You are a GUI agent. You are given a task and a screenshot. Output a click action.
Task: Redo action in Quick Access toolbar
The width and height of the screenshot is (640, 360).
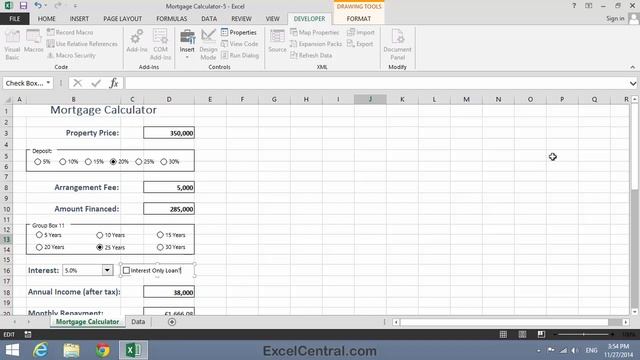pyautogui.click(x=58, y=6)
